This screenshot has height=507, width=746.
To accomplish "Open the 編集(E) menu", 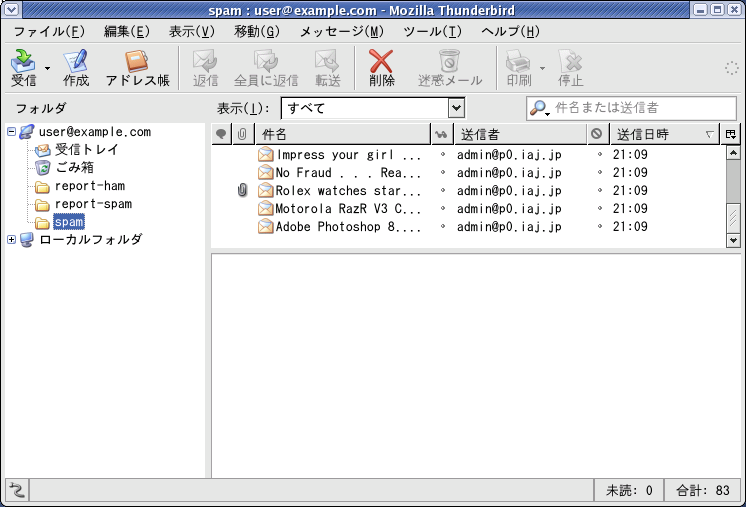I will point(127,31).
